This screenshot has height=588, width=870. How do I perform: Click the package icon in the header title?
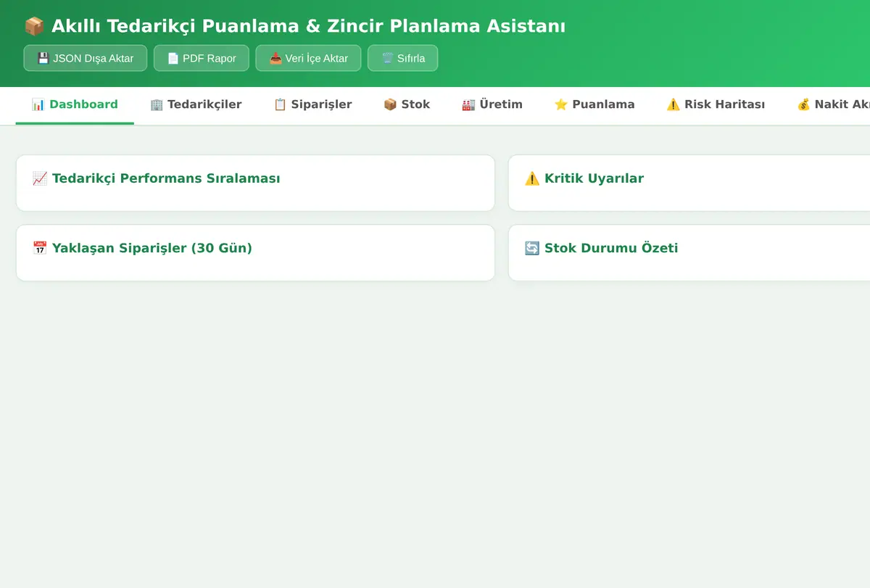[34, 26]
